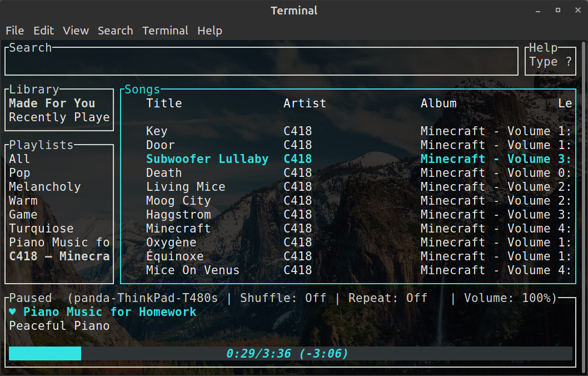Screen dimensions: 588x376
Task: Open the Turquiose playlist
Action: (x=41, y=229)
